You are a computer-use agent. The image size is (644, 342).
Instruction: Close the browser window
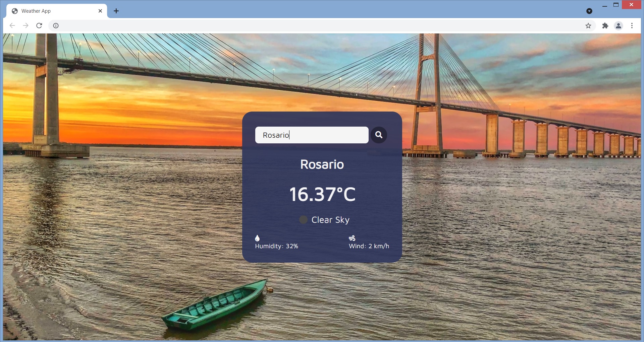click(632, 5)
